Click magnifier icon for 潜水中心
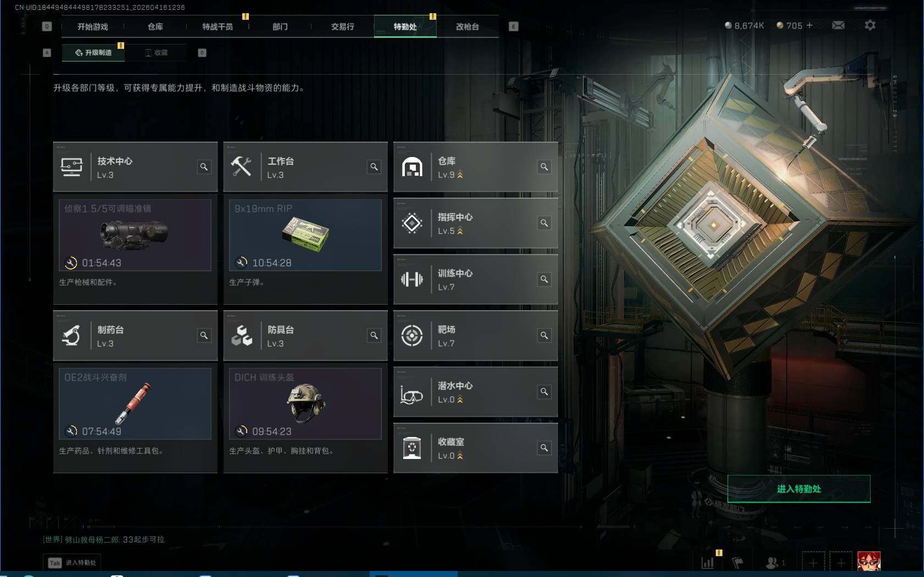The image size is (924, 577). [x=544, y=391]
